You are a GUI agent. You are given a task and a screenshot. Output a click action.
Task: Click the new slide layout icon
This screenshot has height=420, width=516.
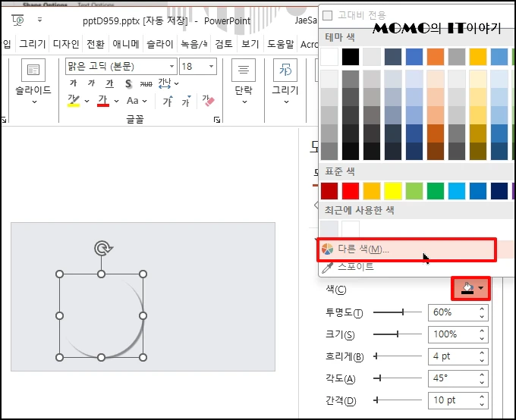pos(33,70)
